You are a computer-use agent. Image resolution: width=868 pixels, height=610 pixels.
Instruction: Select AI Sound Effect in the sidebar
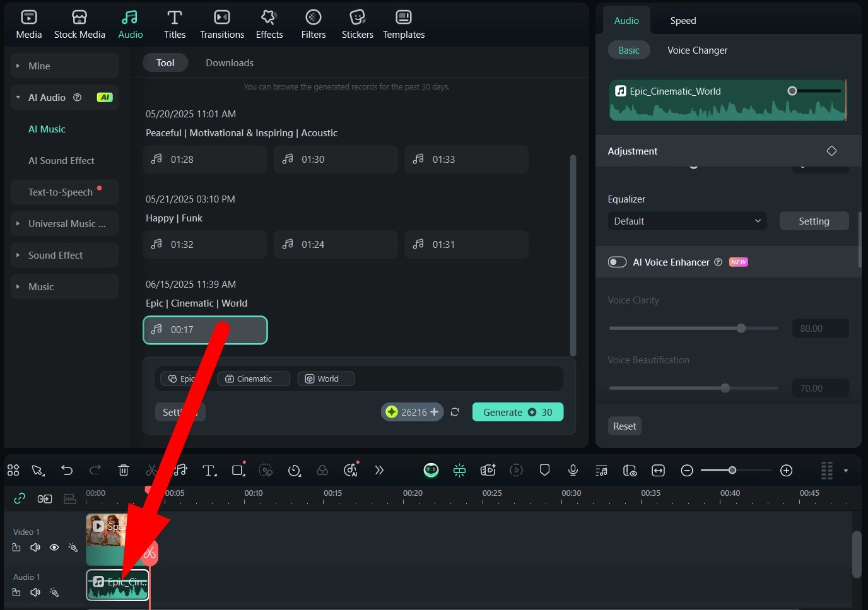pyautogui.click(x=61, y=160)
